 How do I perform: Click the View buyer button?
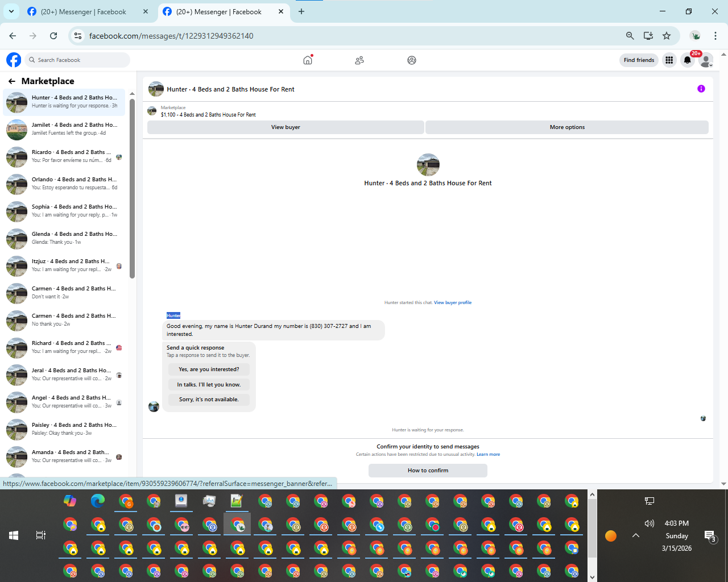point(286,127)
